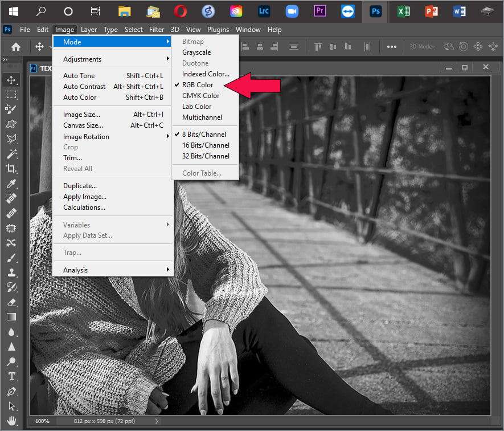Select the Dodge tool
504x431 pixels.
[11, 361]
